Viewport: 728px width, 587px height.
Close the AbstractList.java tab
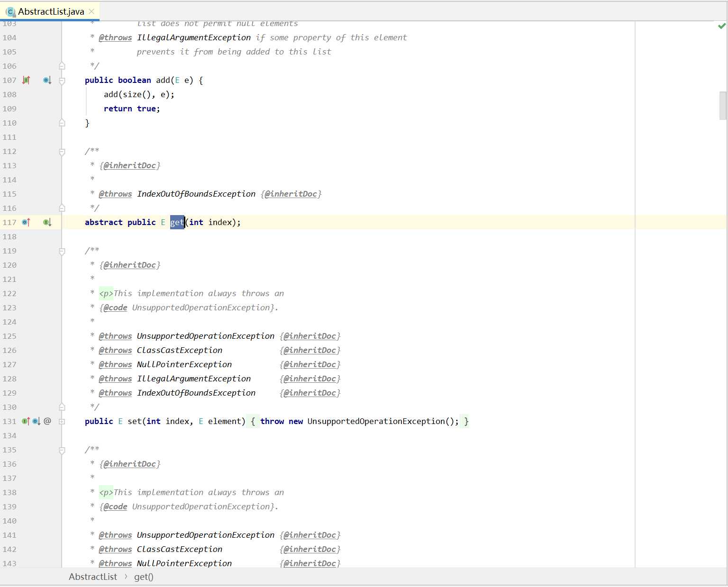[91, 11]
